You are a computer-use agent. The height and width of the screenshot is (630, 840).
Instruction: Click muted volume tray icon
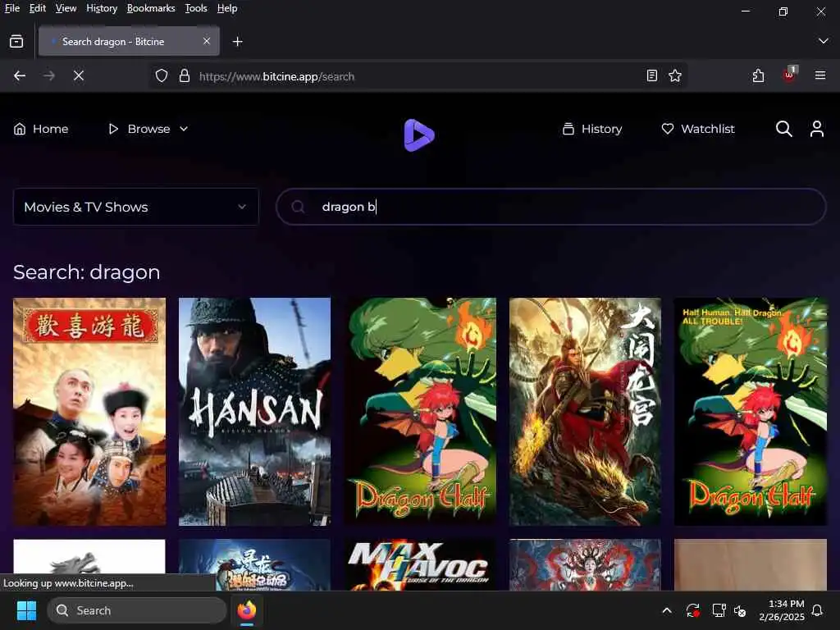740,610
